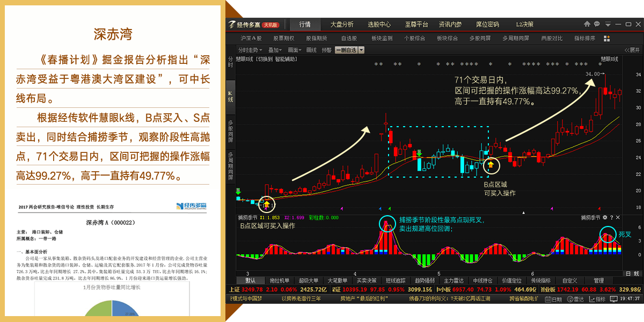Select 多股同屏 side tab
This screenshot has width=644, height=322.
(231, 131)
